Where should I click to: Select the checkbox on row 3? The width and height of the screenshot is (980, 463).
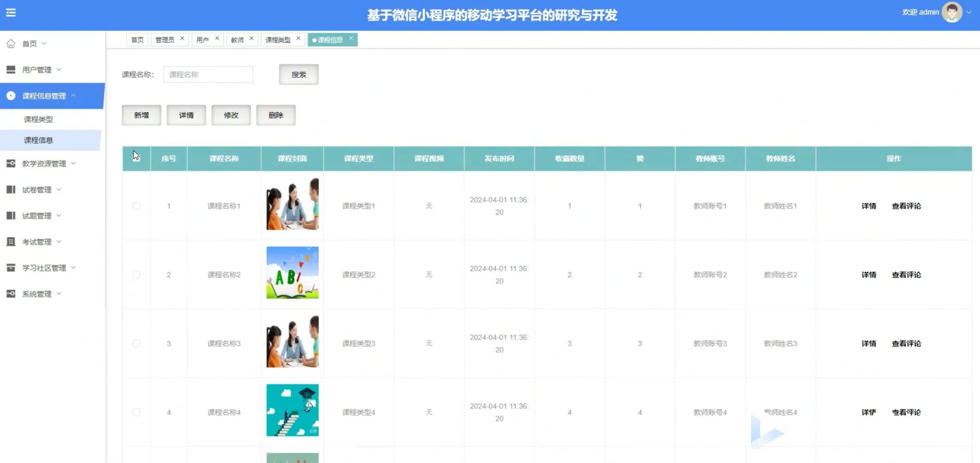click(136, 343)
